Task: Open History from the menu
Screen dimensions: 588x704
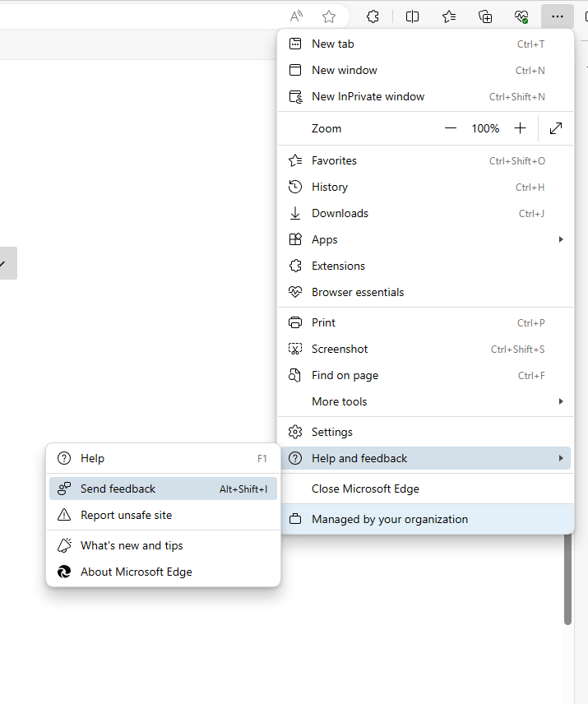Action: [x=425, y=188]
